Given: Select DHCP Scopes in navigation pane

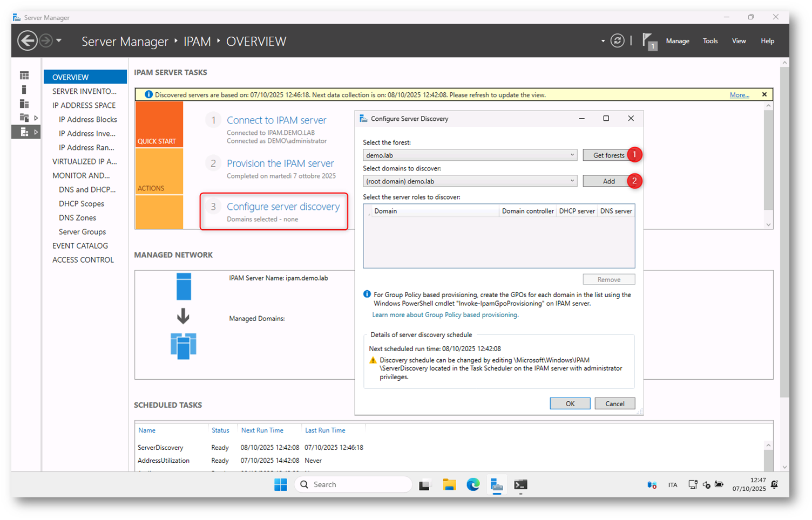Looking at the screenshot, I should pyautogui.click(x=82, y=204).
